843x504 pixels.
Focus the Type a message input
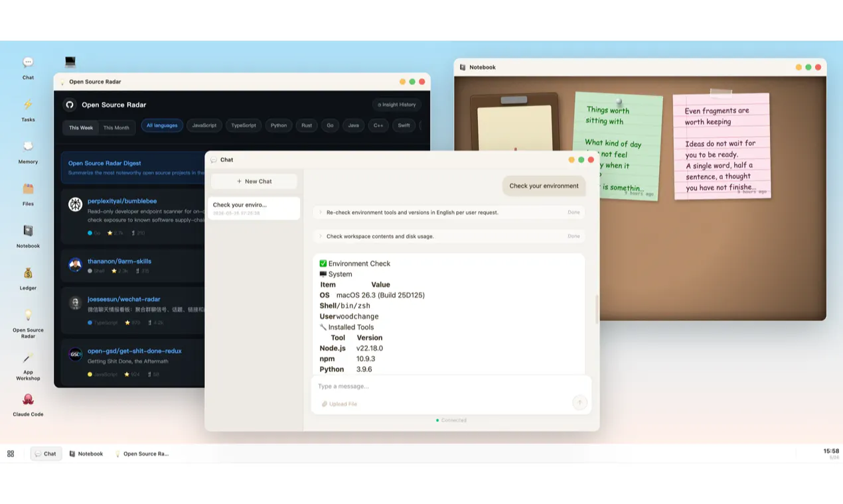(451, 386)
